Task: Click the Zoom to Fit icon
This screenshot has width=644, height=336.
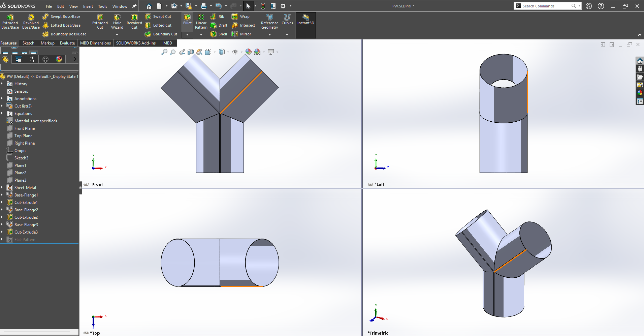Action: 164,52
